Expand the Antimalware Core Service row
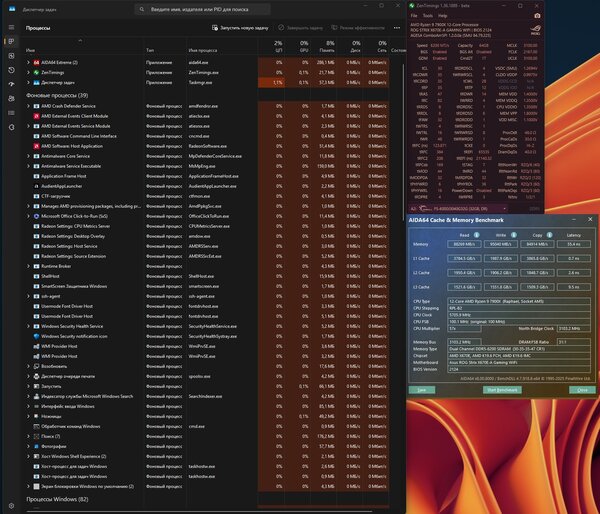 tap(28, 156)
